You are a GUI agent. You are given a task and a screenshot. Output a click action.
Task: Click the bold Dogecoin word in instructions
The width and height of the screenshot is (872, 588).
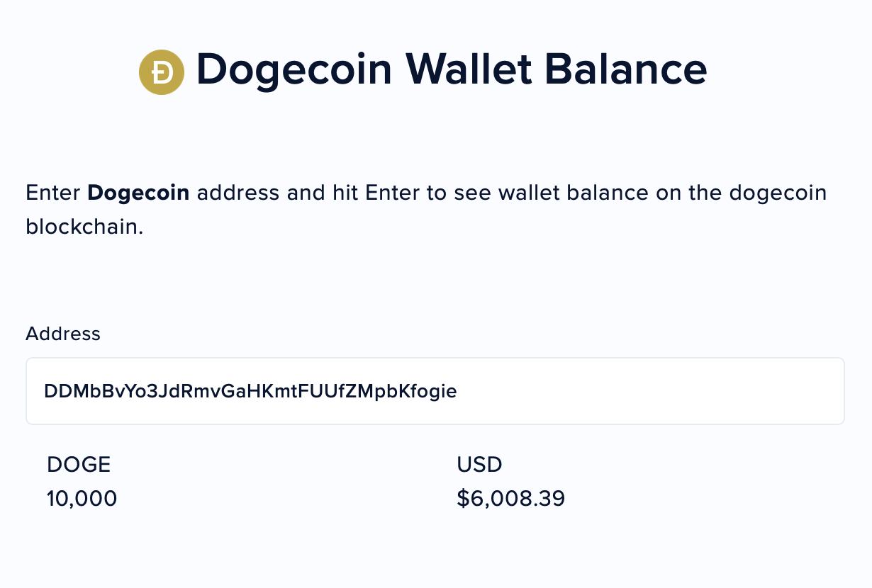[138, 193]
